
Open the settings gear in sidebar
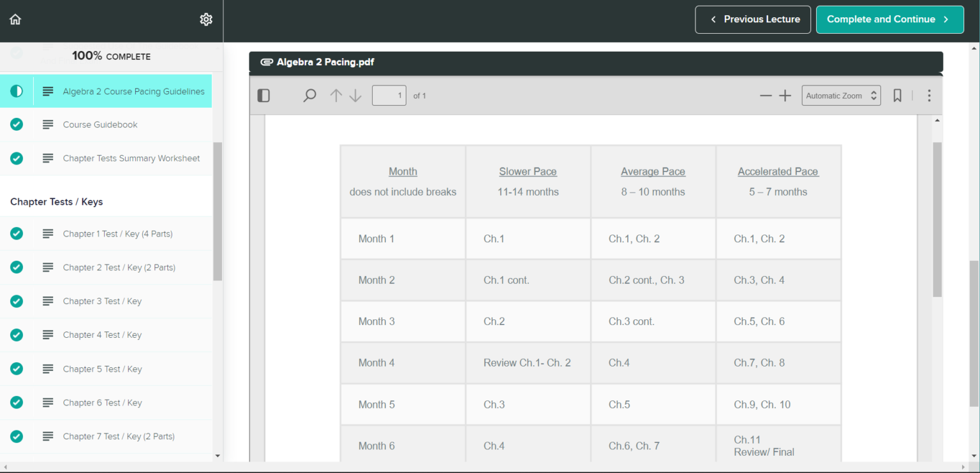[x=205, y=19]
